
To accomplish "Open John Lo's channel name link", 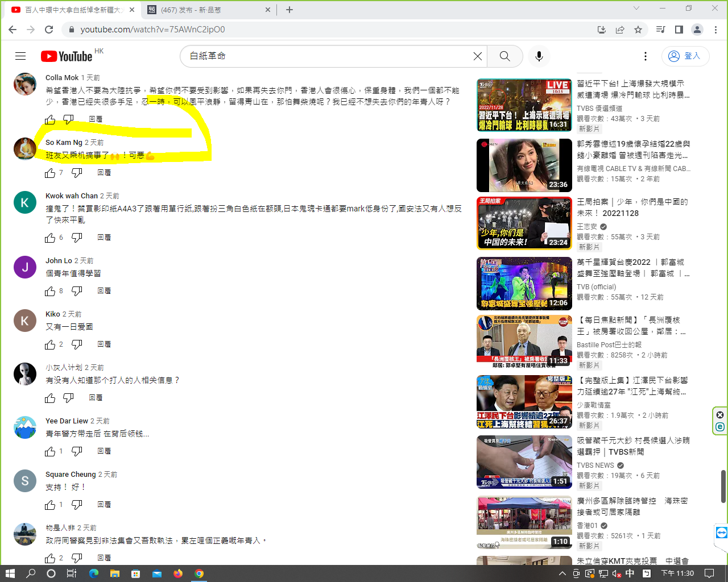I will [x=59, y=261].
